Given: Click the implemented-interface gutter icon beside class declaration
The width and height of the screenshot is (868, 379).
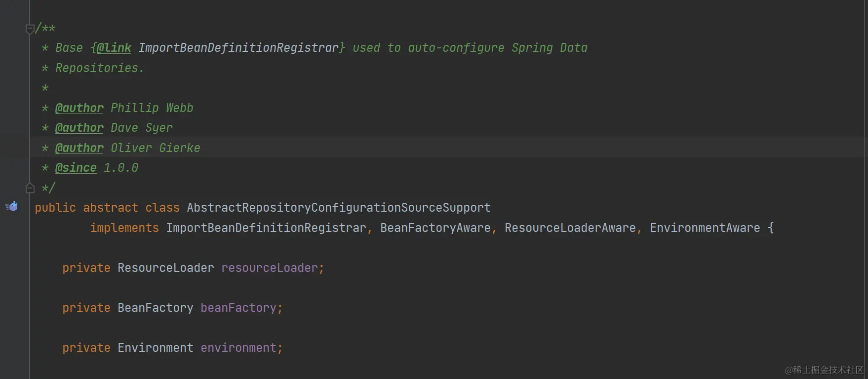Looking at the screenshot, I should click(12, 206).
